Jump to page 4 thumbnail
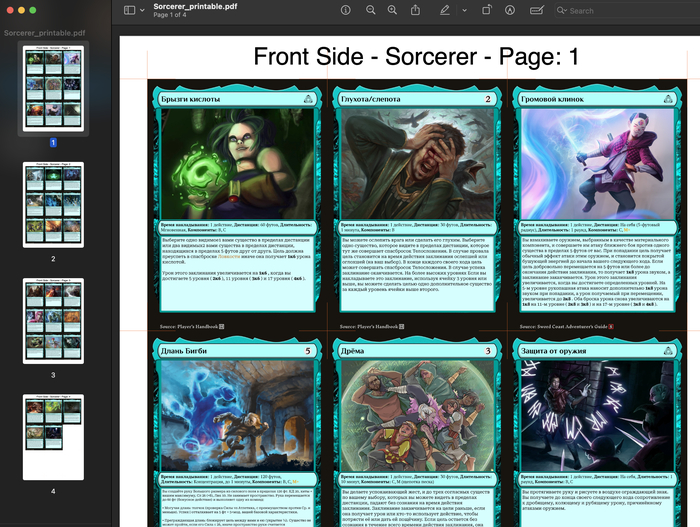 point(53,437)
